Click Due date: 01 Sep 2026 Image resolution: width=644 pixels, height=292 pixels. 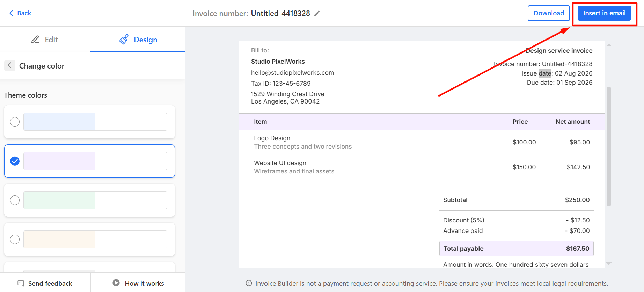(x=560, y=83)
